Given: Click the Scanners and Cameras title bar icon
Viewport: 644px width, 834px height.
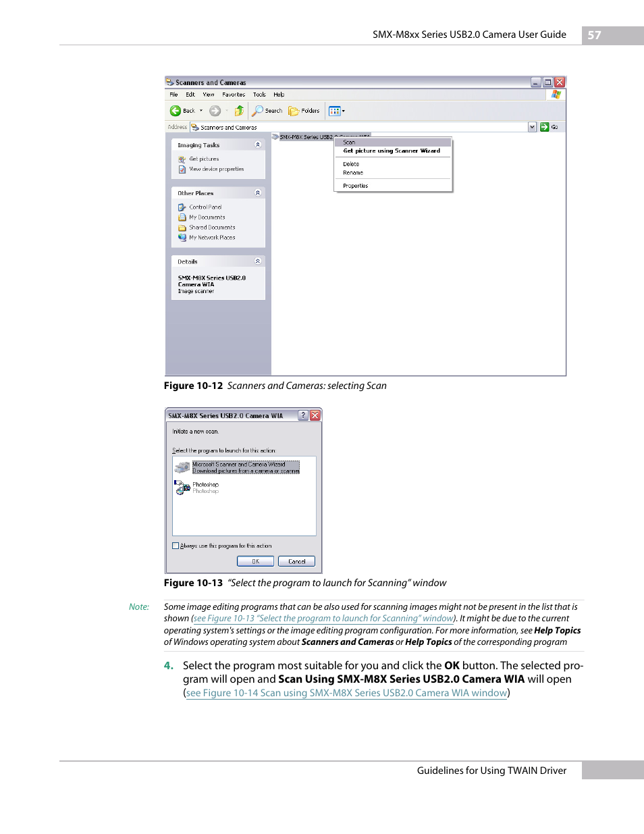Looking at the screenshot, I should click(170, 82).
